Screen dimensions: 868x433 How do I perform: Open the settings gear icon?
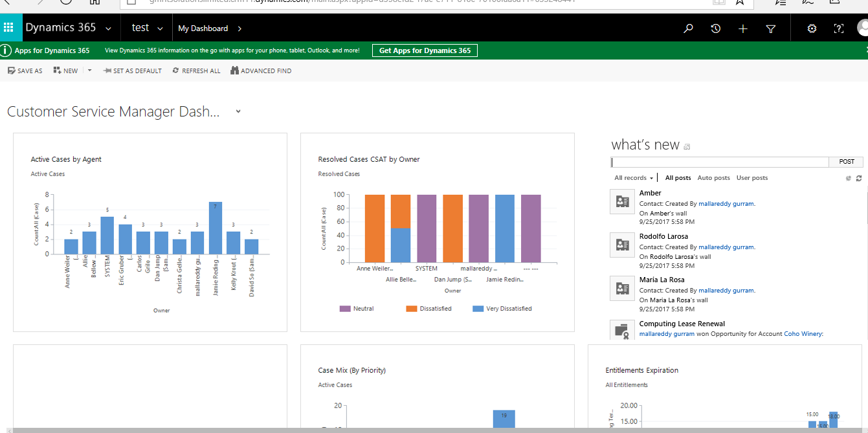(x=812, y=28)
